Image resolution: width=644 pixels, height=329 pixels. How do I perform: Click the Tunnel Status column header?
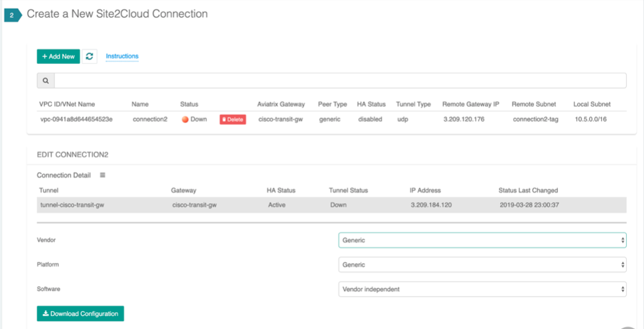coord(348,190)
